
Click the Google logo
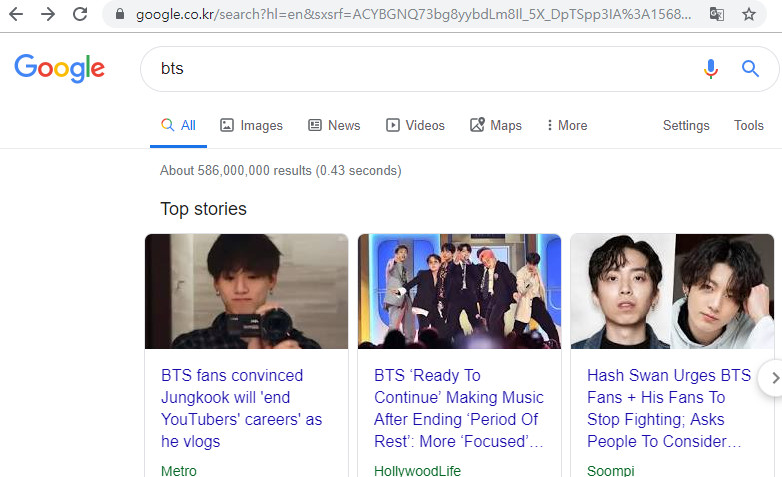59,68
